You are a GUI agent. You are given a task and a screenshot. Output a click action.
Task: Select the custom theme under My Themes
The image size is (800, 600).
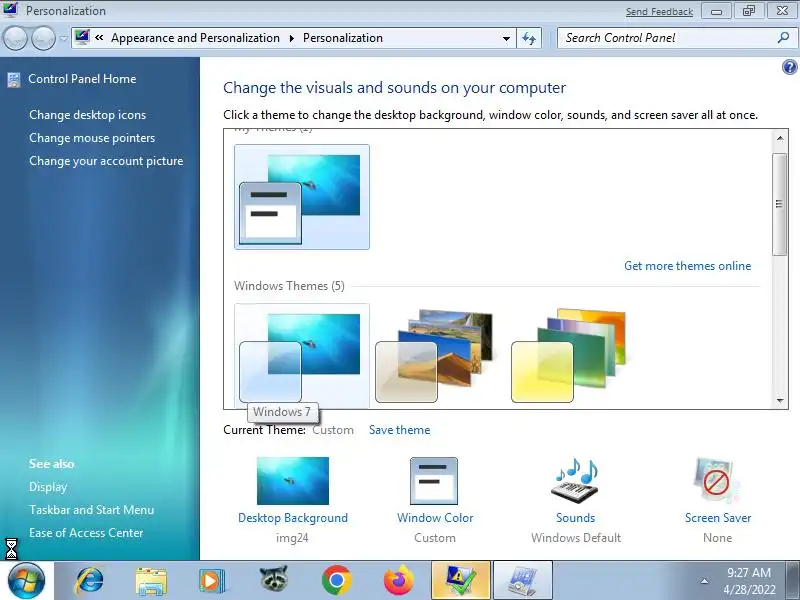click(x=302, y=197)
